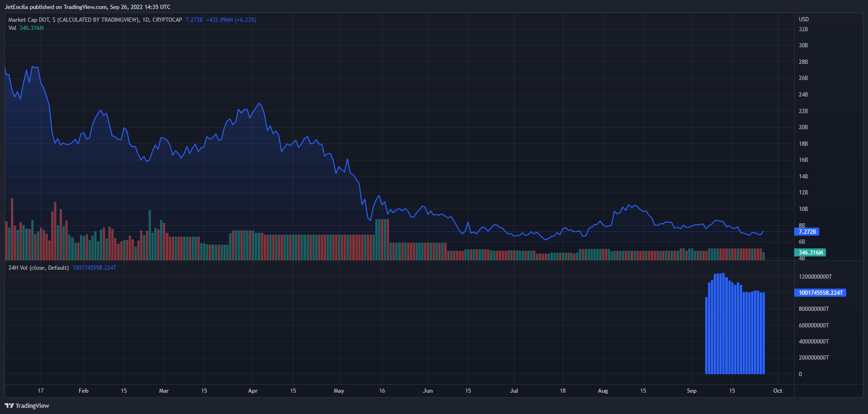Click the 16B price axis label
The height and width of the screenshot is (414, 868).
tap(803, 160)
